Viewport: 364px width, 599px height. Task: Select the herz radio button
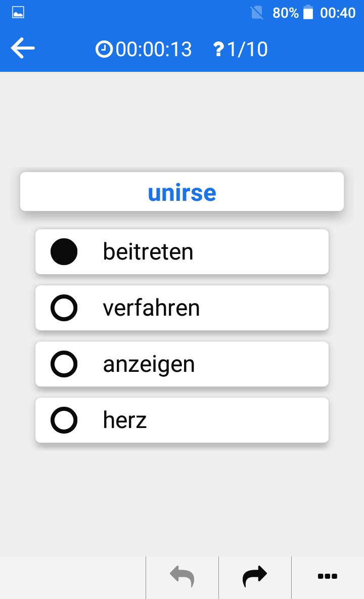[x=64, y=420]
